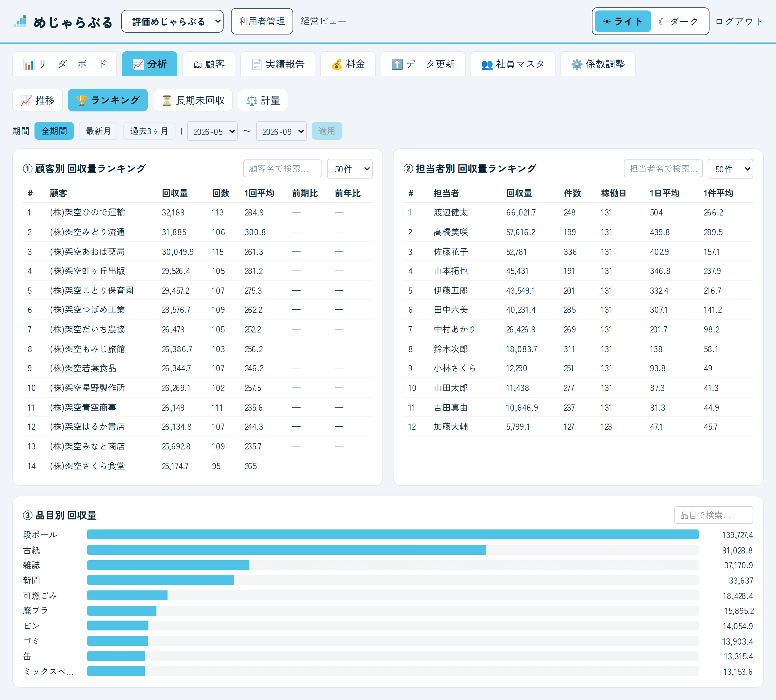Click the chart icon on the リーダーボード tab
The height and width of the screenshot is (700, 776).
coord(28,64)
